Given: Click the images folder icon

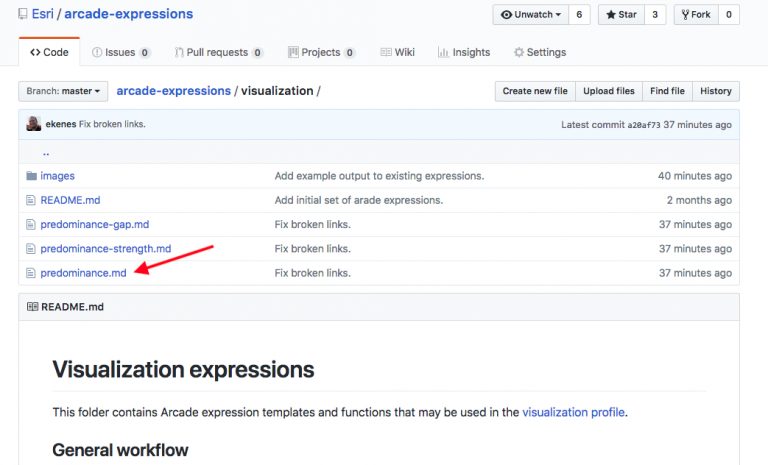Looking at the screenshot, I should pyautogui.click(x=31, y=176).
